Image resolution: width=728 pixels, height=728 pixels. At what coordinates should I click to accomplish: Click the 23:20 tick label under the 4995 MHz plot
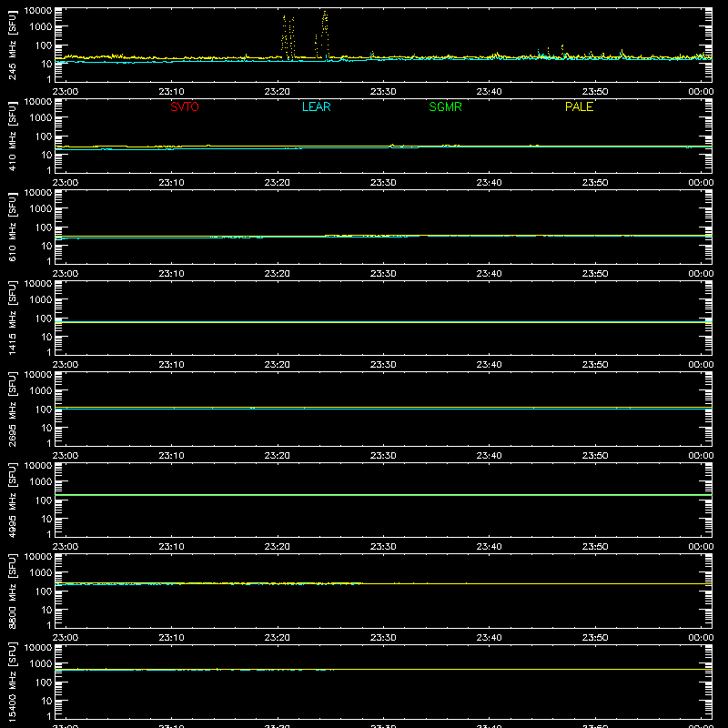pos(278,547)
